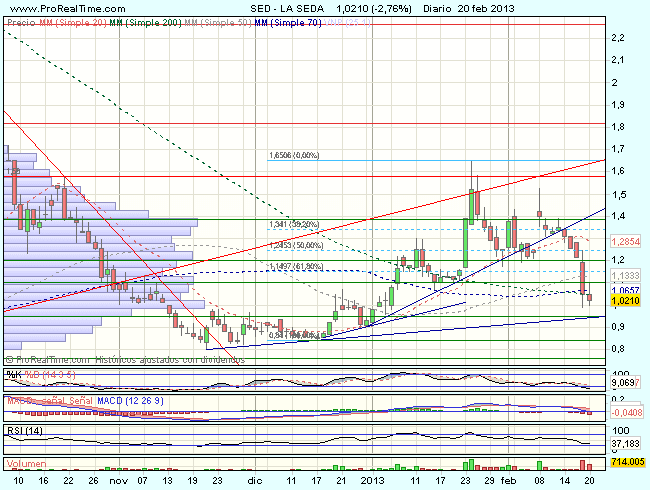Click the MM (Simple 70) legend label
Image resolution: width=650 pixels, height=490 pixels.
[287, 21]
